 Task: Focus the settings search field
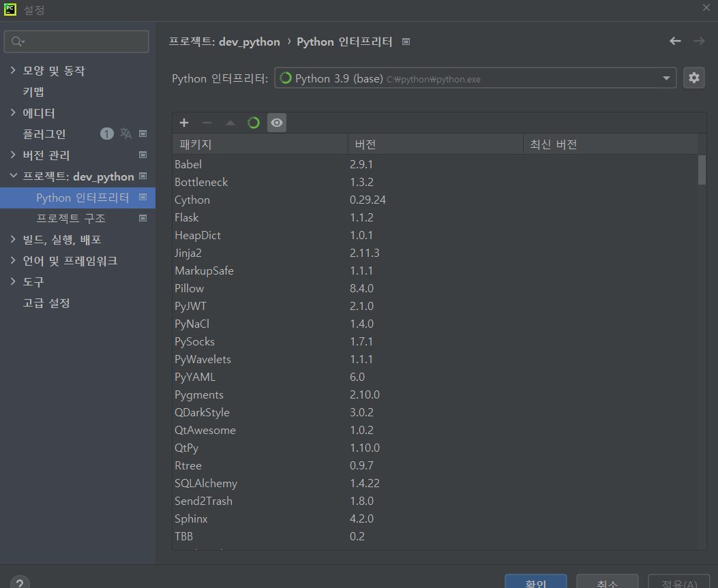(76, 42)
